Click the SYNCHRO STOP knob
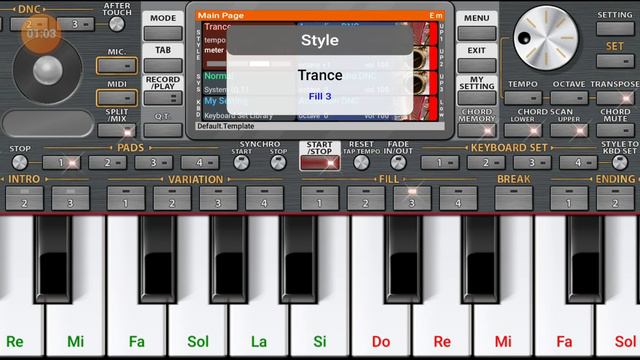This screenshot has height=360, width=640. pyautogui.click(x=278, y=162)
